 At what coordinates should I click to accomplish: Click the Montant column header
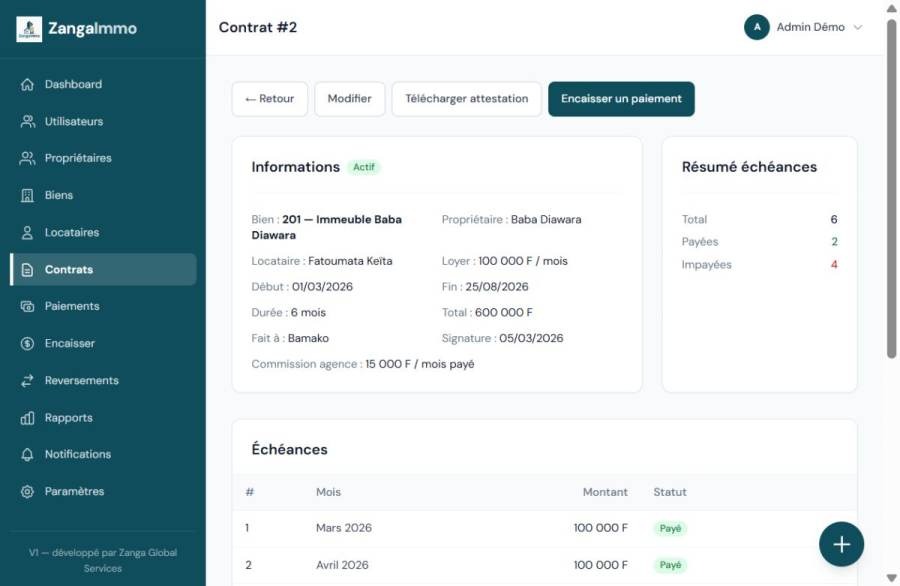click(605, 492)
